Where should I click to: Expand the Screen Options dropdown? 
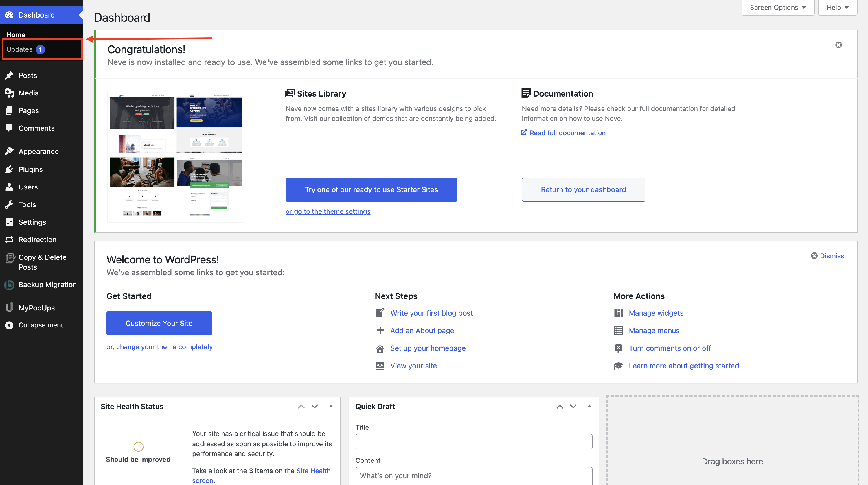pyautogui.click(x=777, y=8)
